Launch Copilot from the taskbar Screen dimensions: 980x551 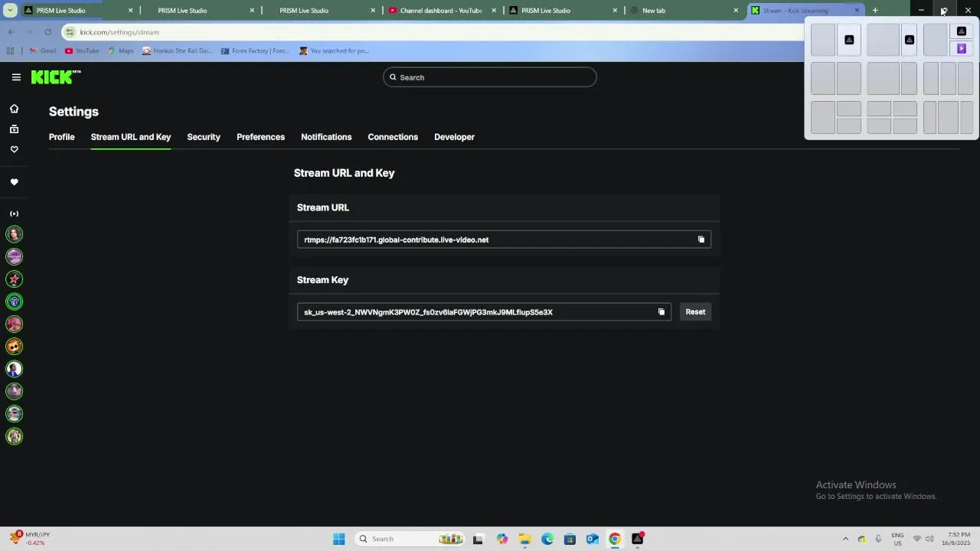[x=502, y=539]
